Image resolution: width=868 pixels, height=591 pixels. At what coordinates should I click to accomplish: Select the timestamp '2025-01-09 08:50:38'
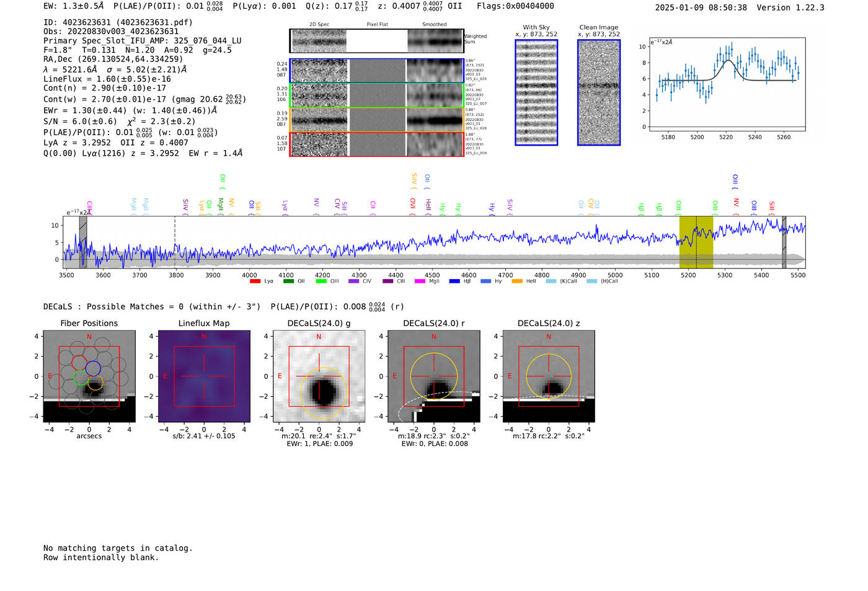pyautogui.click(x=701, y=7)
